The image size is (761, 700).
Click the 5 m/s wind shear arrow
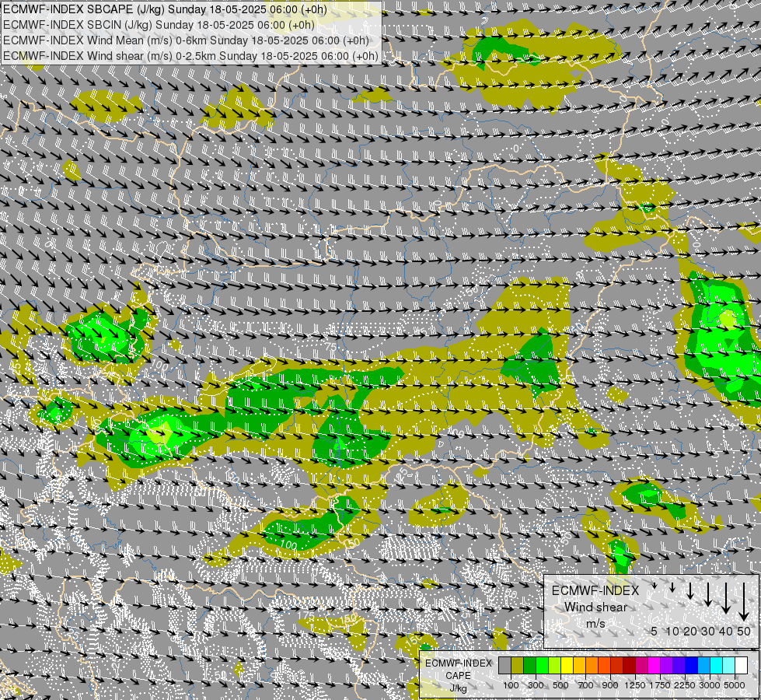click(x=655, y=586)
